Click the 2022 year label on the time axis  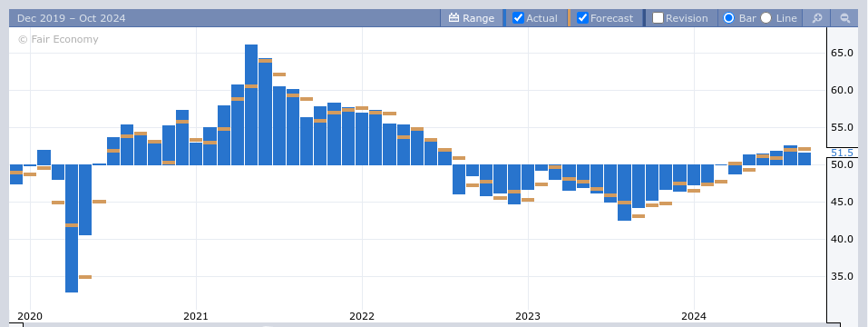pyautogui.click(x=362, y=316)
